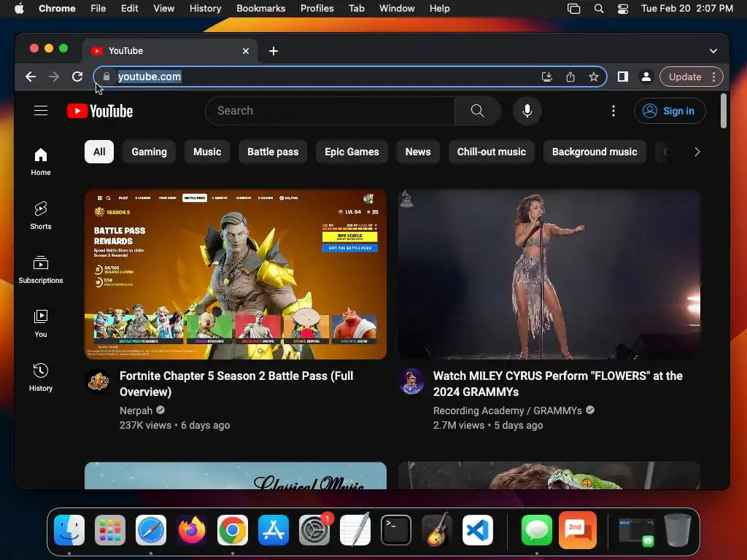Open YouTube settings three-dot menu
This screenshot has width=747, height=560.
[x=613, y=111]
